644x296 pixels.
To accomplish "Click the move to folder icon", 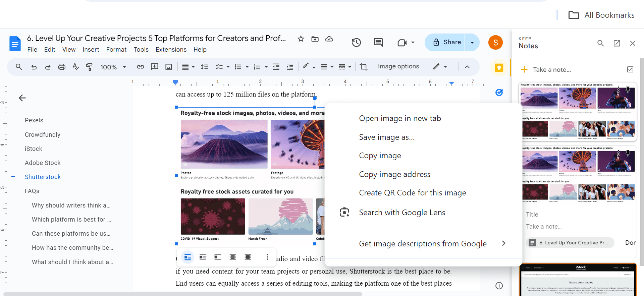I will (315, 39).
